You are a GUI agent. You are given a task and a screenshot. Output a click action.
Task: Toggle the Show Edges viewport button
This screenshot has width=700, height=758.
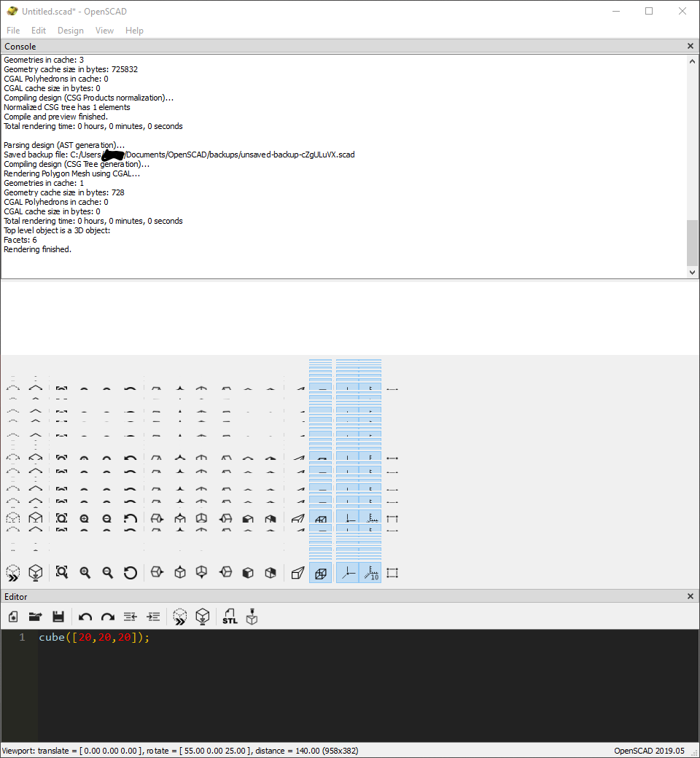320,573
